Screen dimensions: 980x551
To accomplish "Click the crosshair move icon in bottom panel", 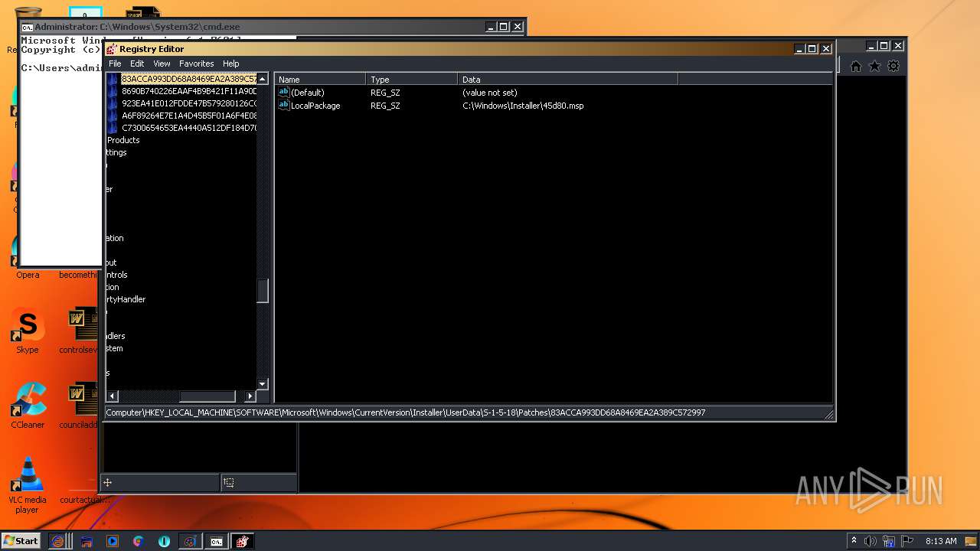I will pos(108,482).
